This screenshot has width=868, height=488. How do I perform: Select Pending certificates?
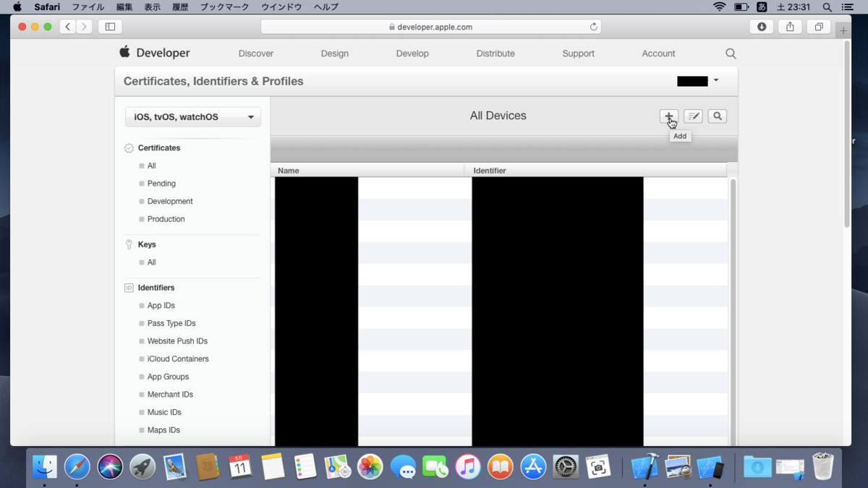[161, 184]
